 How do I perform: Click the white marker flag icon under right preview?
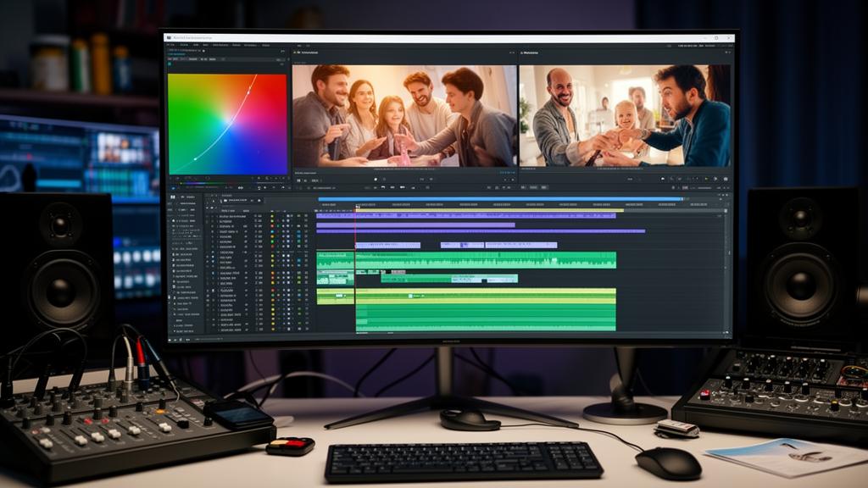pos(663,180)
